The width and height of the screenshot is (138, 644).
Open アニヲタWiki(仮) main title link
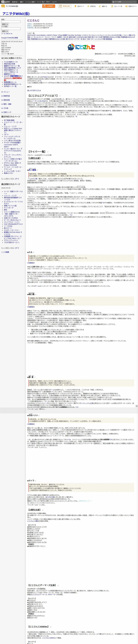16,14
